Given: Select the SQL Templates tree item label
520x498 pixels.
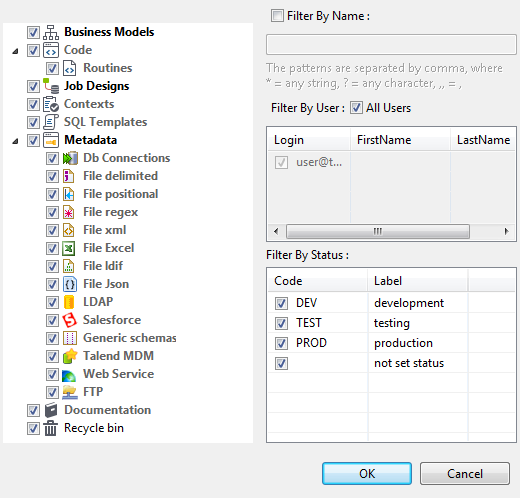Looking at the screenshot, I should click(x=105, y=122).
